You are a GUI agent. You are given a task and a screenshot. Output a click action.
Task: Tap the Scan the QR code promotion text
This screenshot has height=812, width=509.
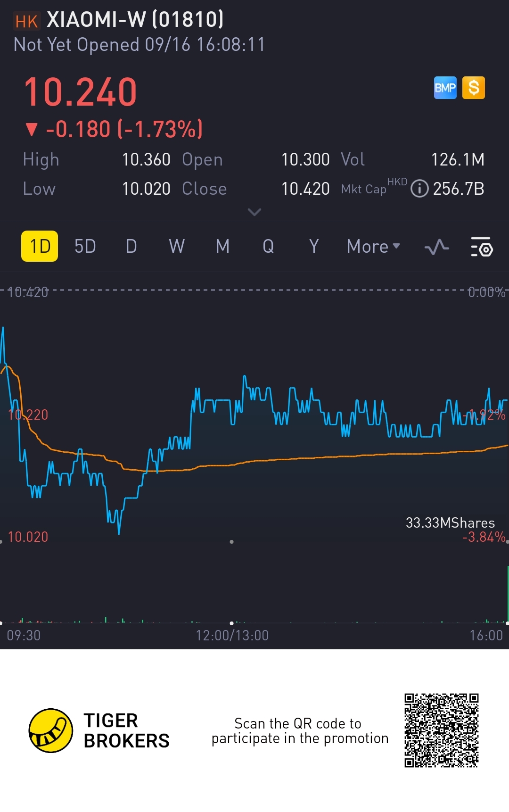coord(300,730)
